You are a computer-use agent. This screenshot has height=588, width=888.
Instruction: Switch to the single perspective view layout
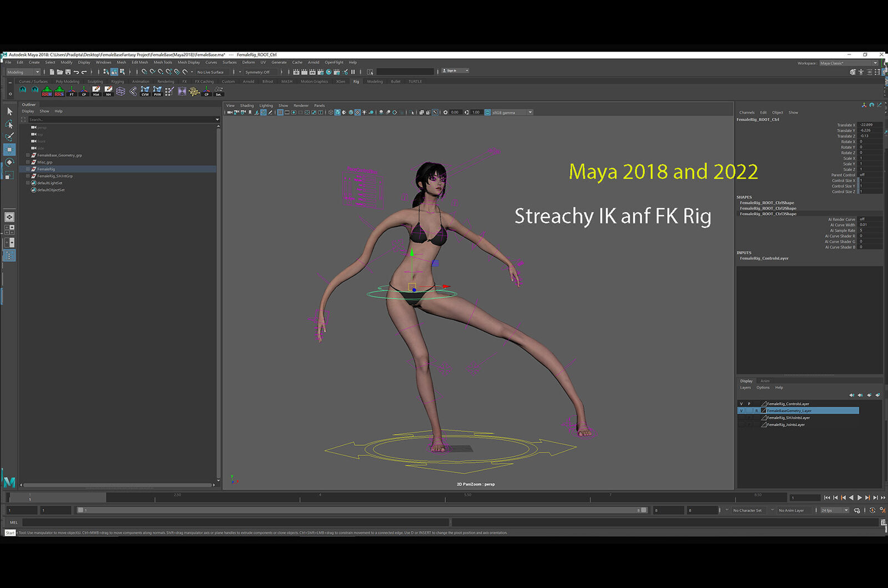[x=9, y=217]
